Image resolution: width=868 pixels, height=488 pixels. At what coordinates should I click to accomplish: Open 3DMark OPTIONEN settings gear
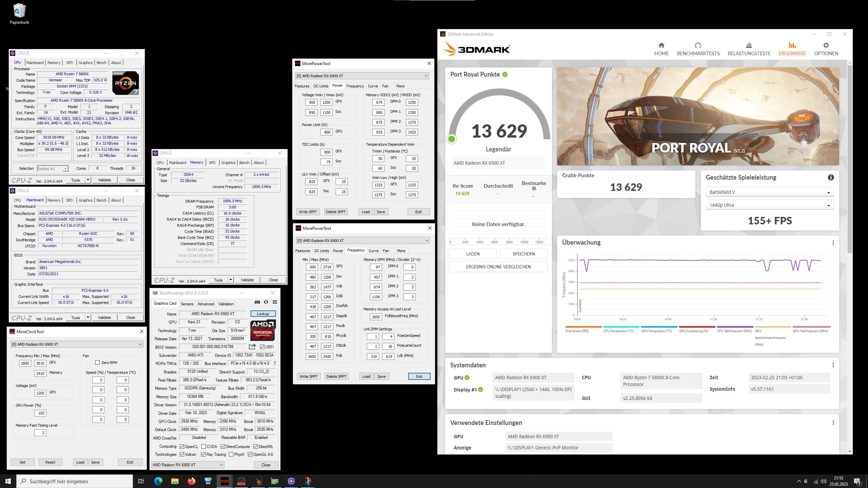(826, 49)
